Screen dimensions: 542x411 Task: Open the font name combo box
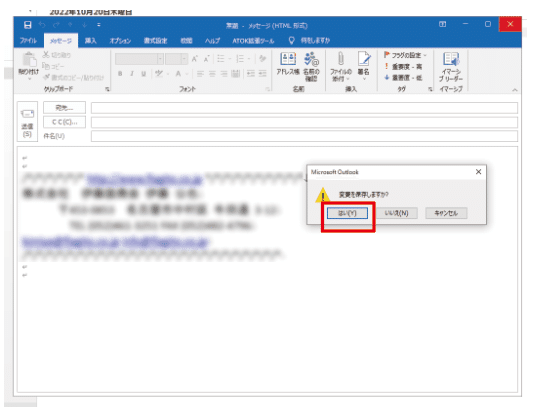tap(139, 59)
